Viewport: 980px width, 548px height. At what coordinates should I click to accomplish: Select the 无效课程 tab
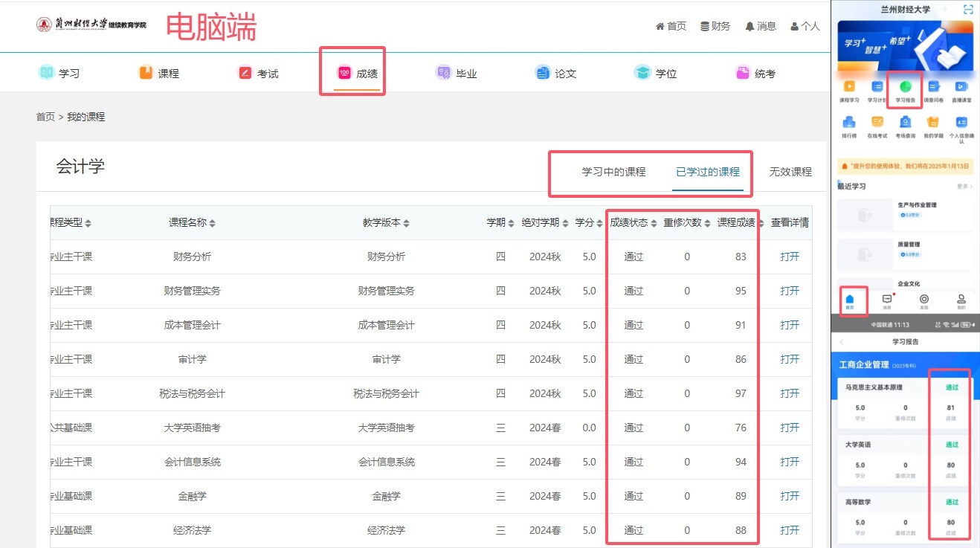(x=790, y=172)
